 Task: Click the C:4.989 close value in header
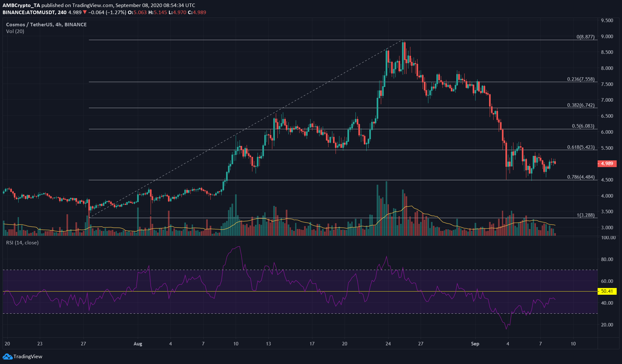point(197,13)
